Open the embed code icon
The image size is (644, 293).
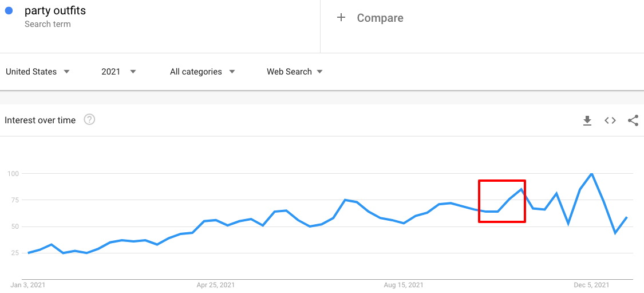(x=610, y=120)
